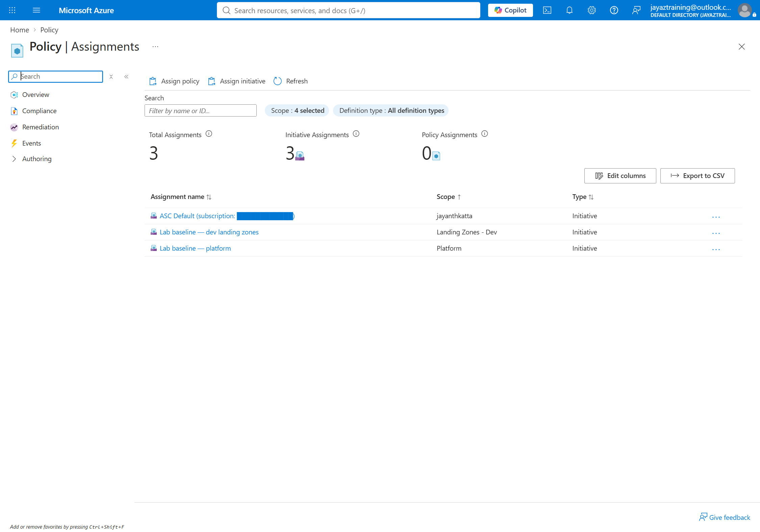Sort by Scope column
760x532 pixels.
coord(449,197)
